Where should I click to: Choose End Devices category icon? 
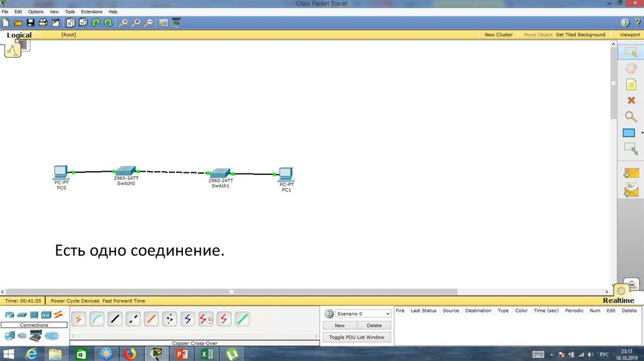click(x=9, y=336)
